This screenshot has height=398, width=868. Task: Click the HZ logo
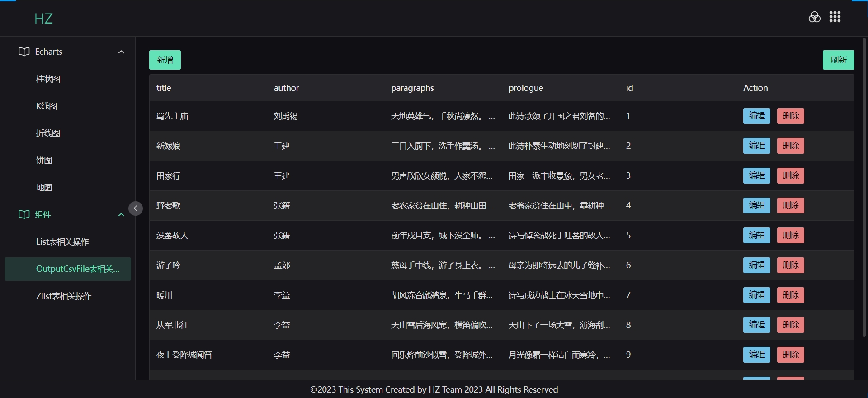pos(43,19)
